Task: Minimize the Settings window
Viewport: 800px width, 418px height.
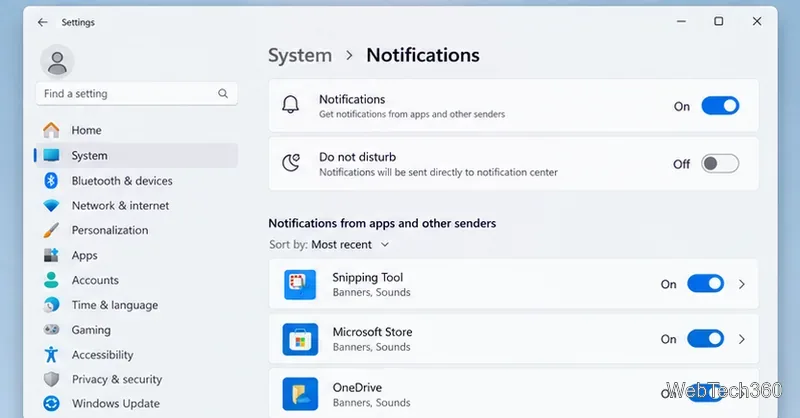Action: [x=681, y=21]
